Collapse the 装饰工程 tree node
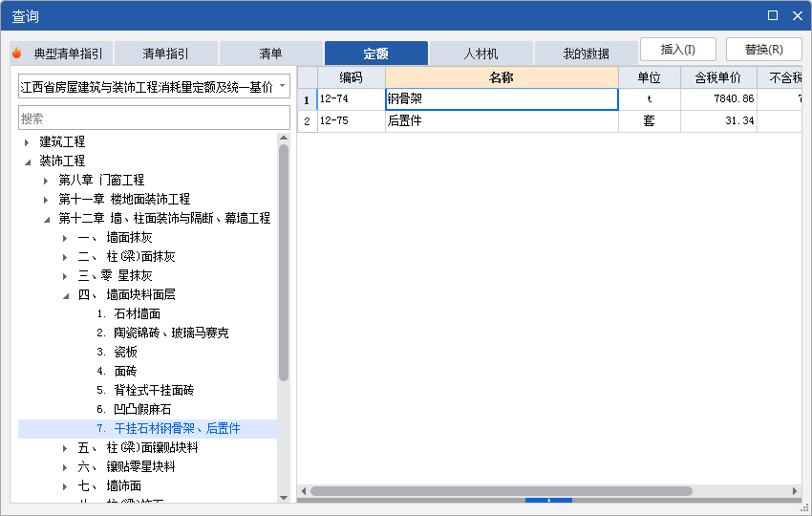 pos(27,161)
